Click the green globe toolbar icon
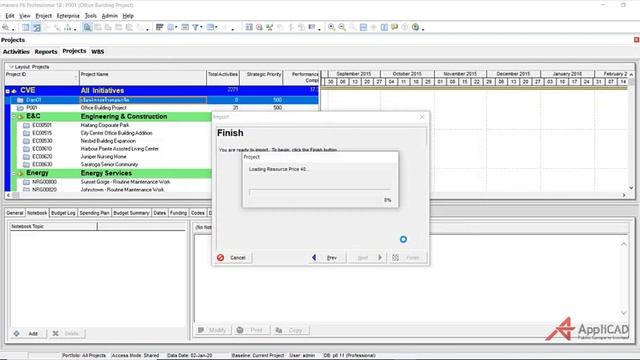Screen dimensions: 640x360 coord(415,27)
